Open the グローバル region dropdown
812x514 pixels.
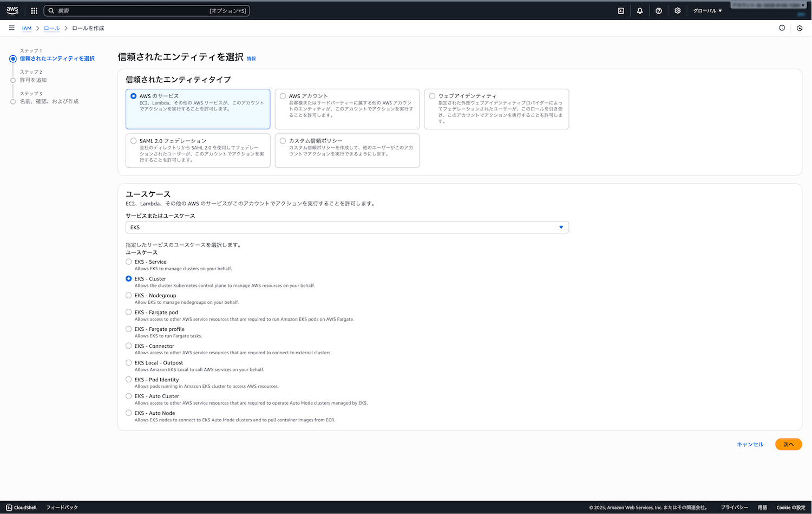[707, 11]
